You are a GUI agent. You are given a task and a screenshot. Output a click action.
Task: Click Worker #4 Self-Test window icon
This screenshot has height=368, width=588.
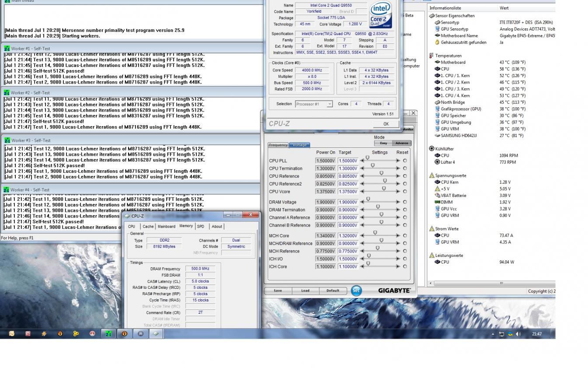(7, 190)
